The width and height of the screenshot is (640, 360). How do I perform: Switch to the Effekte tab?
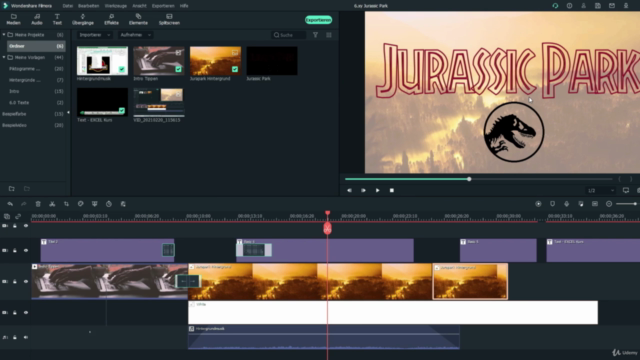[x=111, y=19]
